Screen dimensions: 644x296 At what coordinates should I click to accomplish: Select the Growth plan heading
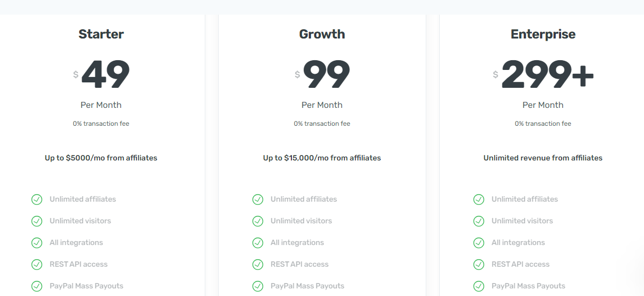[x=322, y=34]
